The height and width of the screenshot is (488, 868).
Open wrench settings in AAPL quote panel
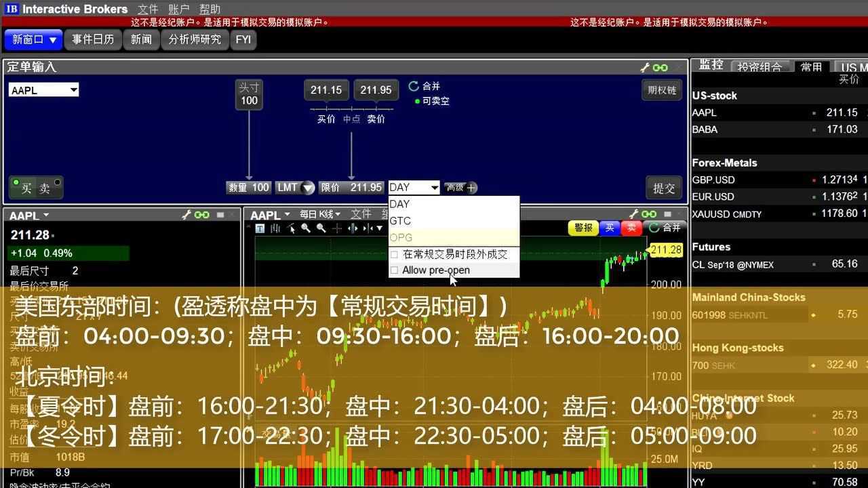(186, 215)
